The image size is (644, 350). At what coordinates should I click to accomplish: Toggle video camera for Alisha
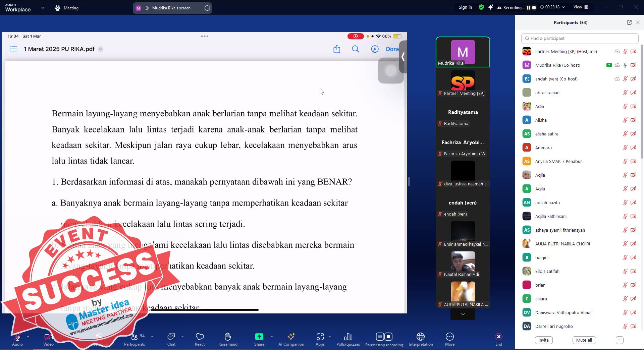pyautogui.click(x=633, y=120)
